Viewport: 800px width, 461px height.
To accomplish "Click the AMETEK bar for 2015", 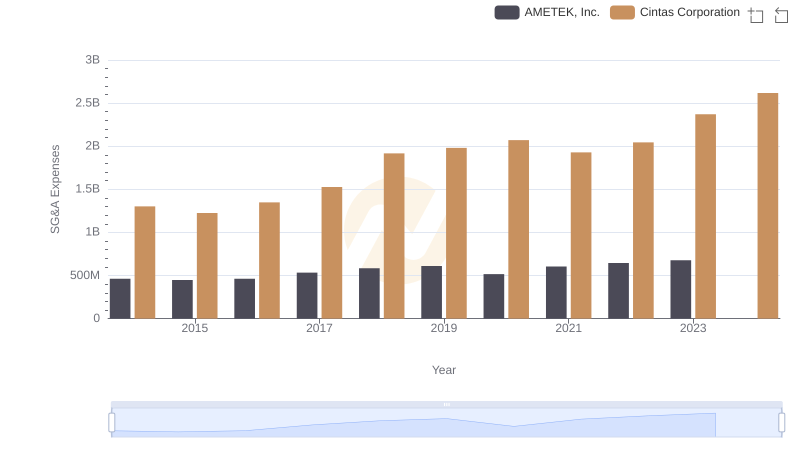I will click(182, 299).
